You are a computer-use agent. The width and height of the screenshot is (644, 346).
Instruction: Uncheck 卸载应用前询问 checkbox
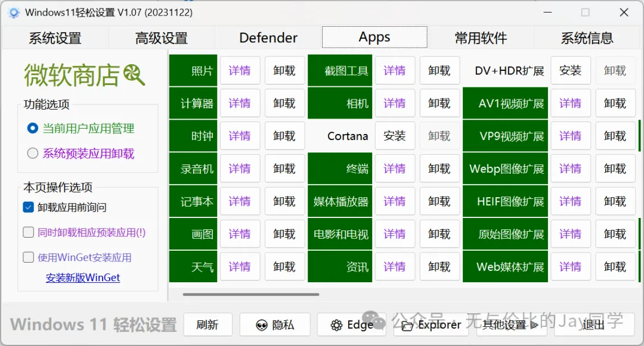pyautogui.click(x=29, y=207)
